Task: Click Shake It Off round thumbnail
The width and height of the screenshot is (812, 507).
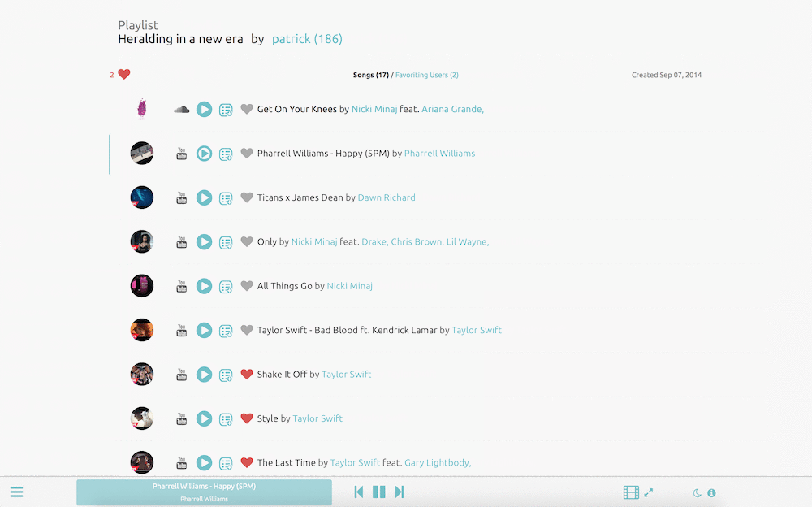Action: [x=142, y=375]
